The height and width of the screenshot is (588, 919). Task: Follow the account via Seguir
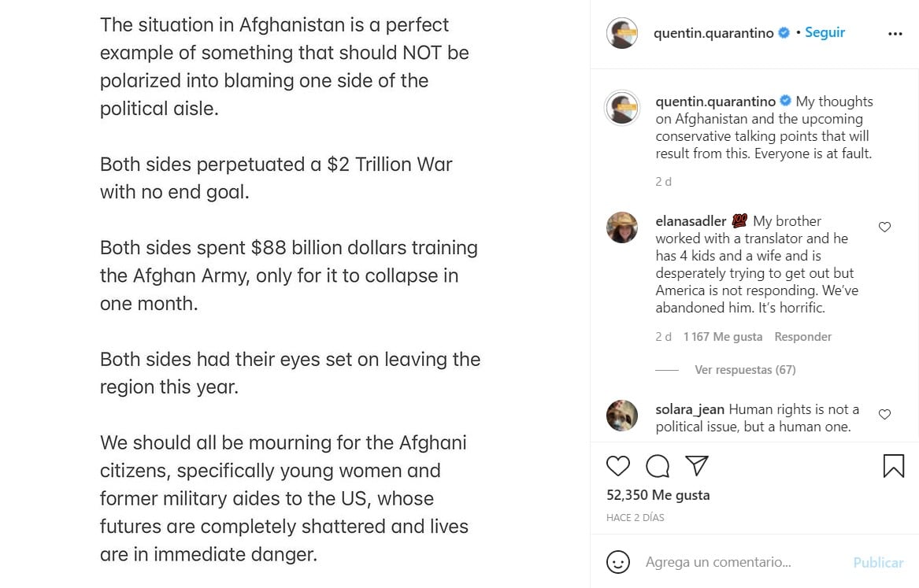click(x=825, y=33)
